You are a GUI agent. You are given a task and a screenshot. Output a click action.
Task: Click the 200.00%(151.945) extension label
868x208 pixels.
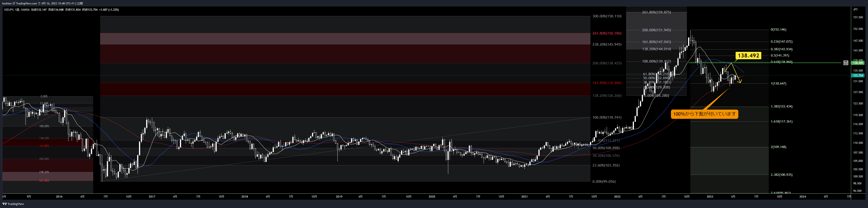pyautogui.click(x=656, y=30)
